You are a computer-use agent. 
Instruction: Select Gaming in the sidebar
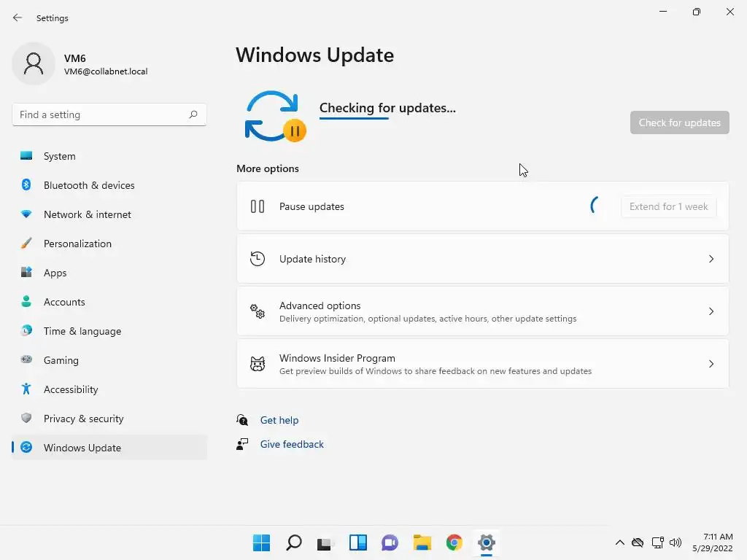click(109, 360)
